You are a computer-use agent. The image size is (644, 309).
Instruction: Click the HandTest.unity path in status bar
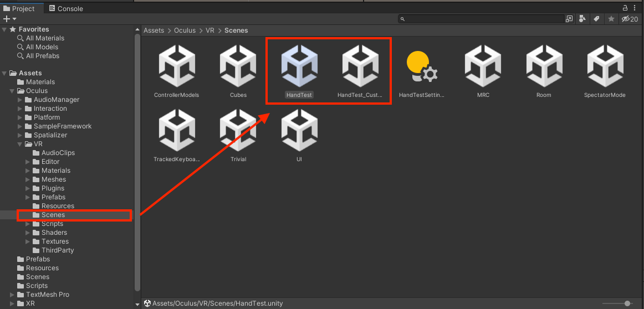[218, 303]
